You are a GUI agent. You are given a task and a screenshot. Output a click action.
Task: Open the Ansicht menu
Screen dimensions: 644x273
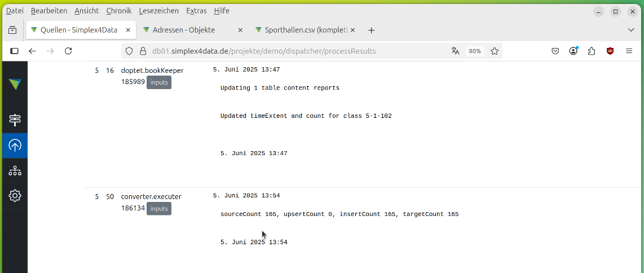(x=87, y=11)
